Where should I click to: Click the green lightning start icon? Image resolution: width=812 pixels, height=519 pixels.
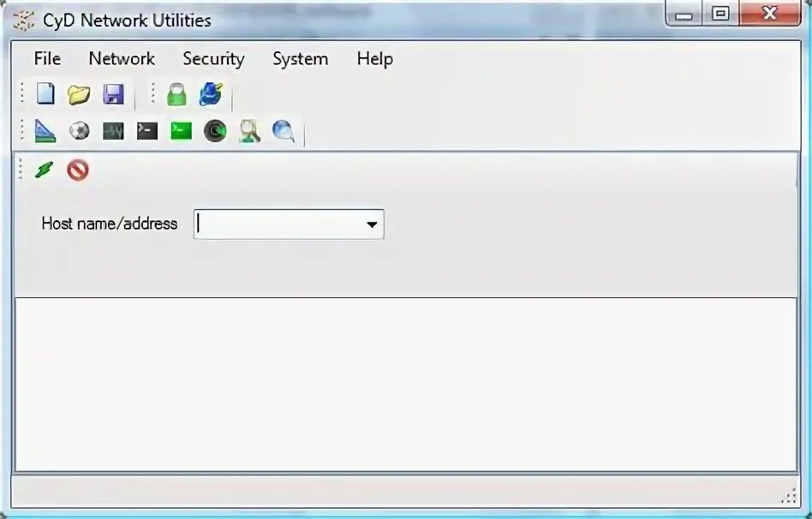click(x=44, y=170)
